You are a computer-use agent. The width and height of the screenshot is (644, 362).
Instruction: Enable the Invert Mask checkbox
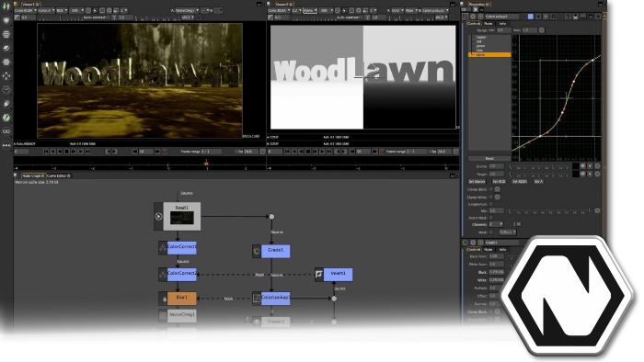pyautogui.click(x=490, y=217)
